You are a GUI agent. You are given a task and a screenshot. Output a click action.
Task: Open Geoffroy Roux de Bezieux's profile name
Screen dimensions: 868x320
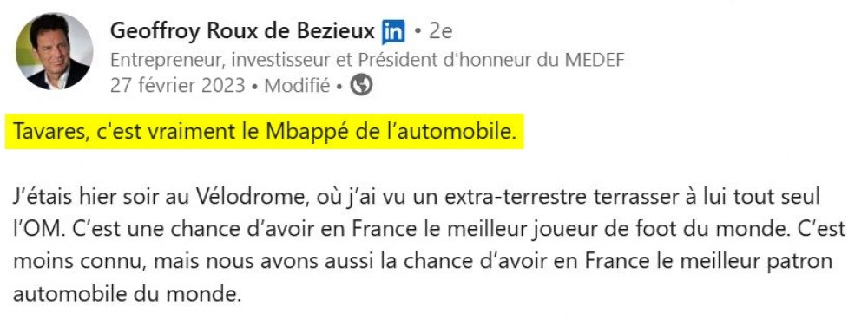coord(242,31)
